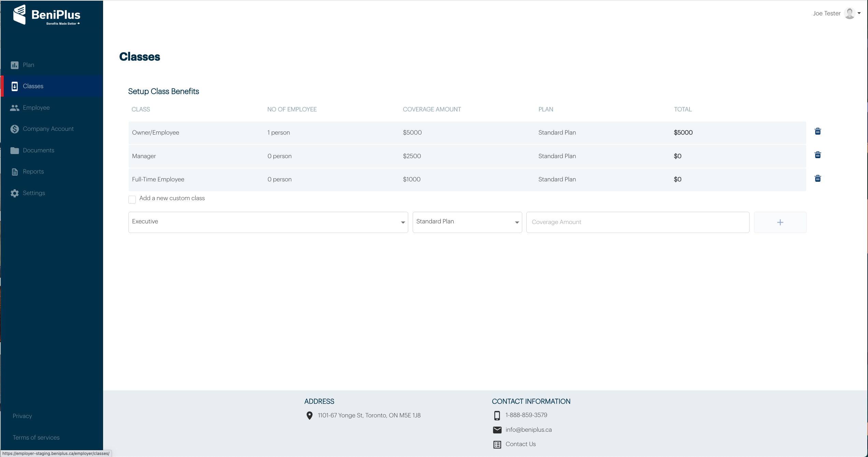Image resolution: width=868 pixels, height=457 pixels.
Task: Open Terms of services link
Action: point(36,438)
